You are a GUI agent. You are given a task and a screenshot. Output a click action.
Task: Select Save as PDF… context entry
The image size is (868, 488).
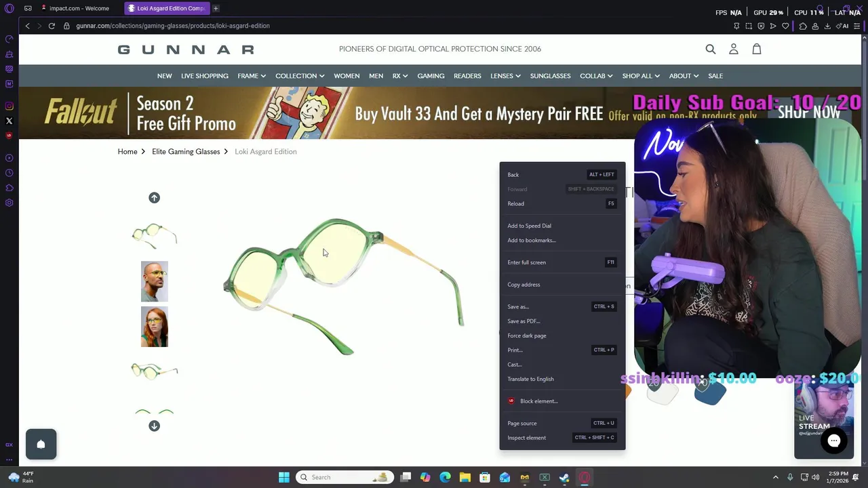(x=562, y=321)
